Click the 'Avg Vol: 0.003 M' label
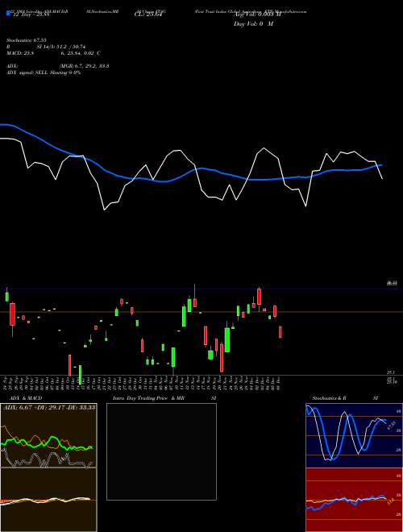Screen dimensions: 403x532 click(x=257, y=15)
